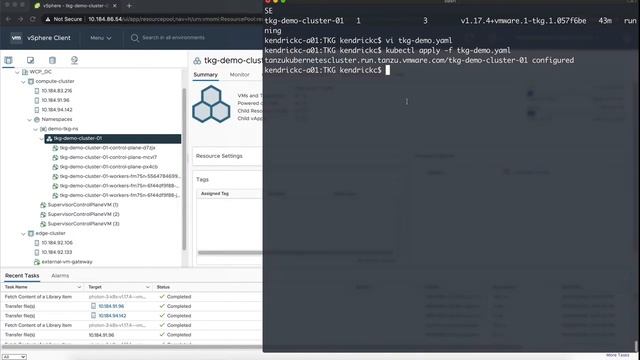Click the Status column header in Recent Tasks

[163, 287]
